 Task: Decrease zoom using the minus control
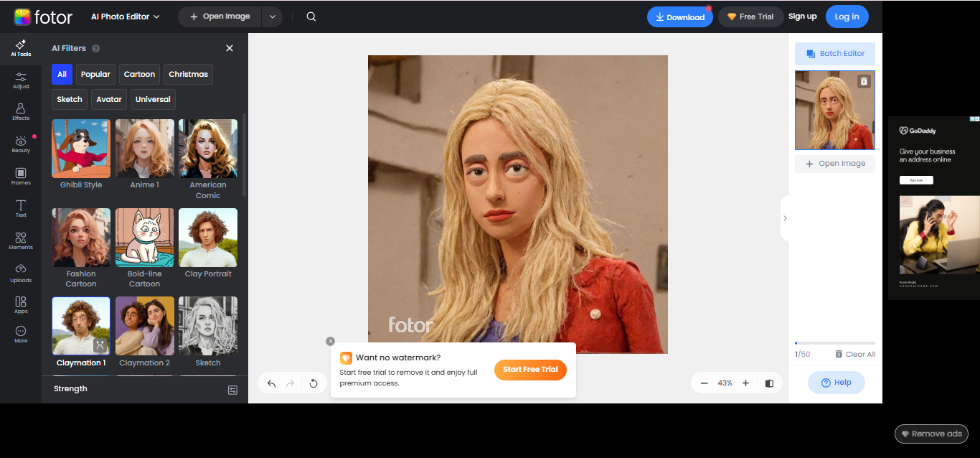pyautogui.click(x=704, y=383)
